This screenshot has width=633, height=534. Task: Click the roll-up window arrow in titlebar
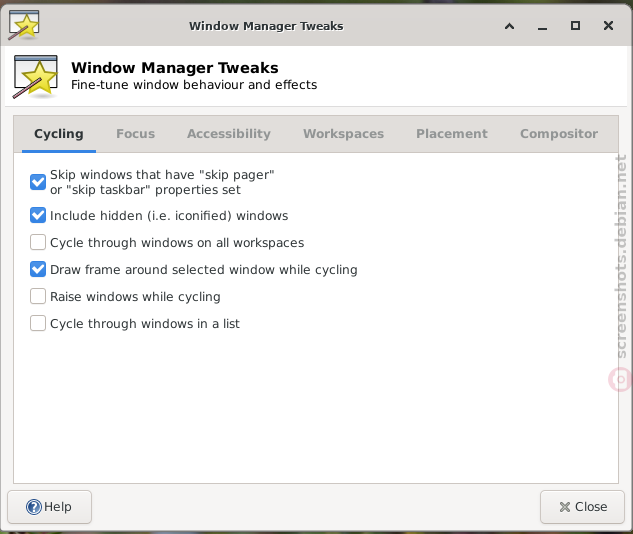pyautogui.click(x=509, y=26)
